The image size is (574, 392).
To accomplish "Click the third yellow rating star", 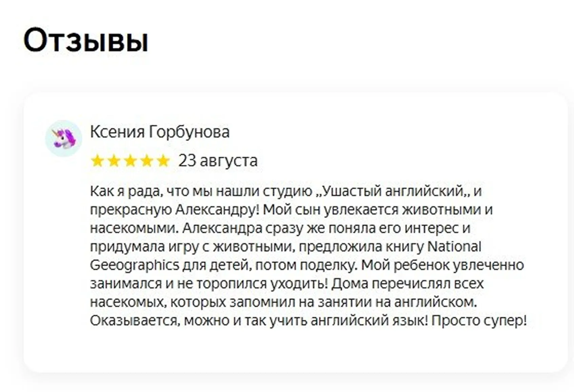I will tap(130, 161).
